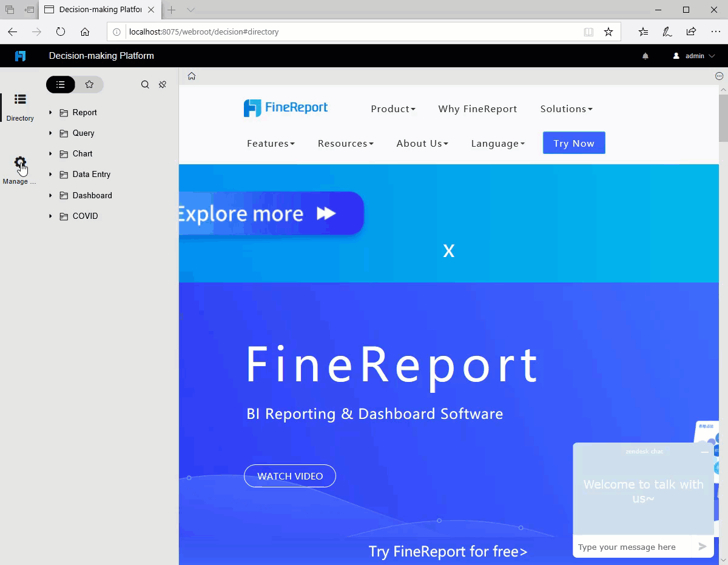Click the Report folder icon
The height and width of the screenshot is (565, 728).
(x=64, y=112)
